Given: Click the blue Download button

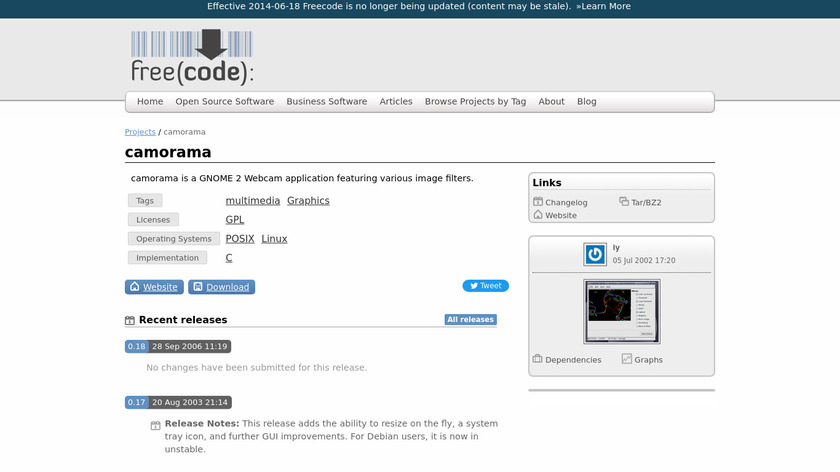Looking at the screenshot, I should tap(221, 287).
